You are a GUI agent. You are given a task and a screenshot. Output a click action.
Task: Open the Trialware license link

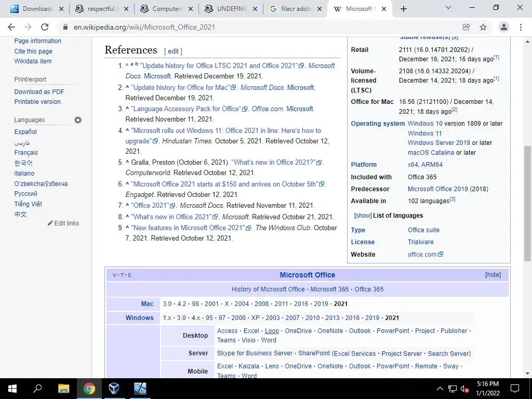(x=420, y=242)
